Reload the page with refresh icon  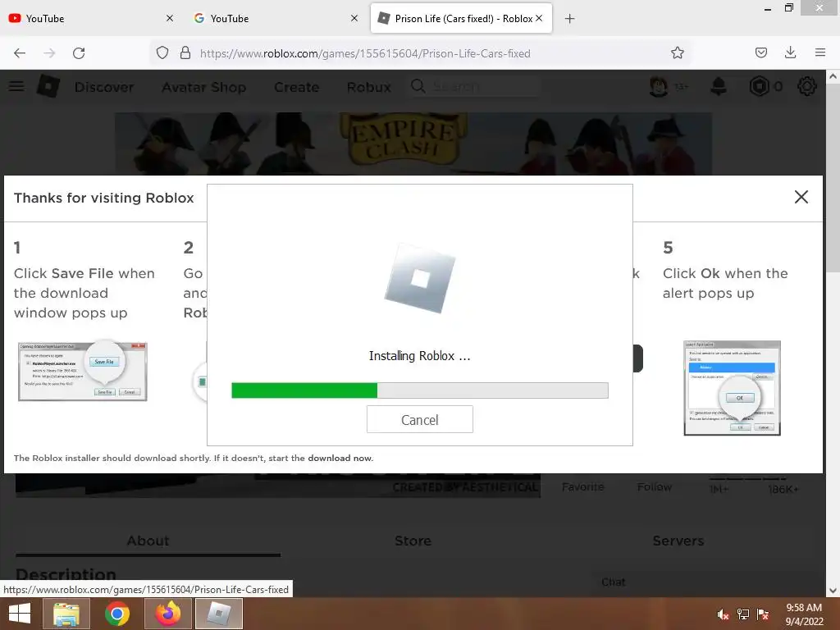click(79, 53)
